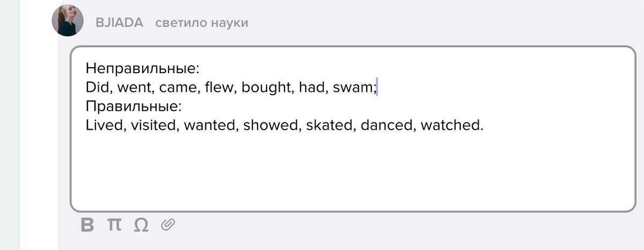Screen dimensions: 644x250
Task: Place cursor on the "Правильные:" heading
Action: pos(134,106)
